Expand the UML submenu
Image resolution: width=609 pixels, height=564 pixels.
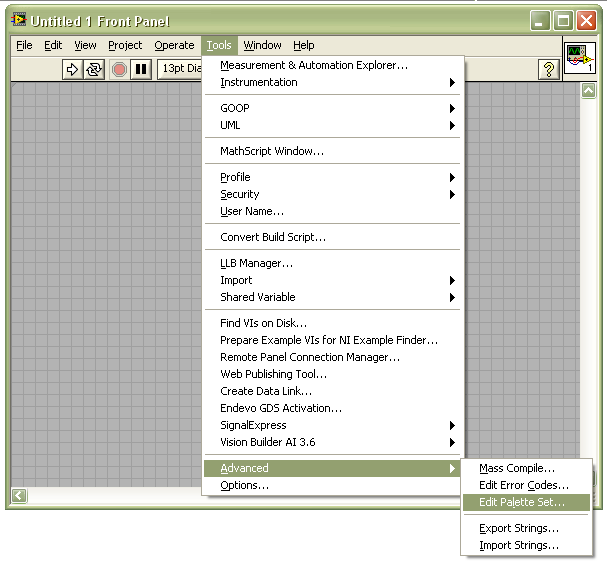332,125
